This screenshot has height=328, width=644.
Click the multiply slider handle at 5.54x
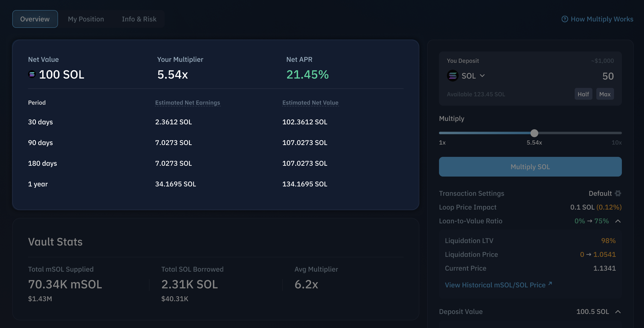(534, 133)
